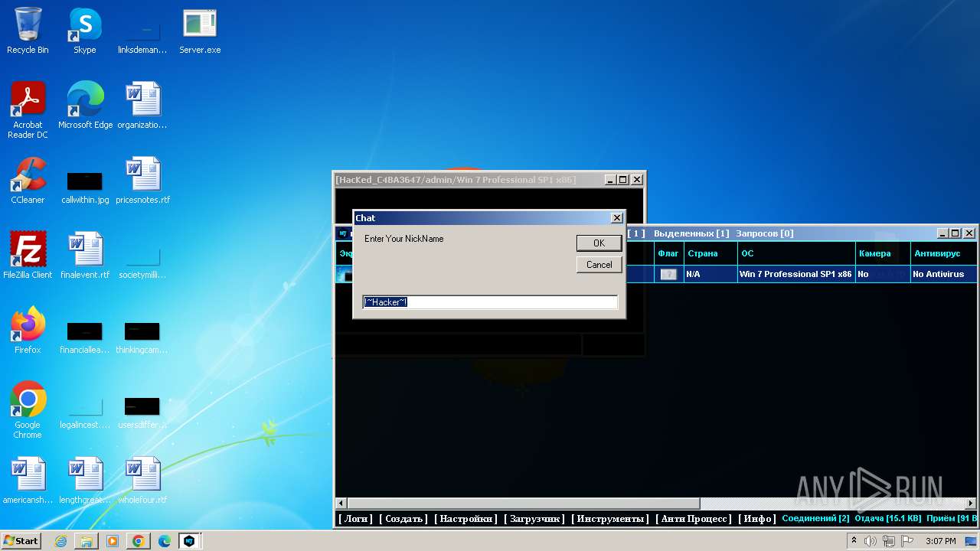Select the americansh... Word document
Viewport: 980px width, 551px height.
click(28, 481)
